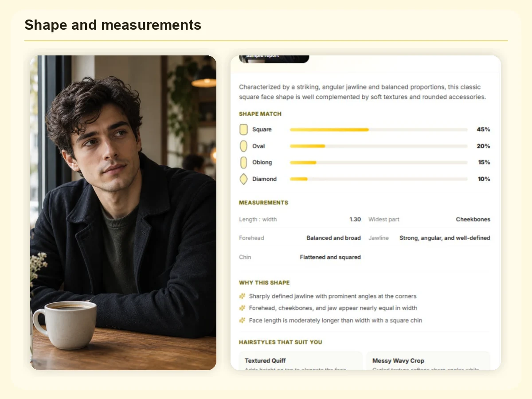Click the 1.30 length to width value

click(355, 219)
